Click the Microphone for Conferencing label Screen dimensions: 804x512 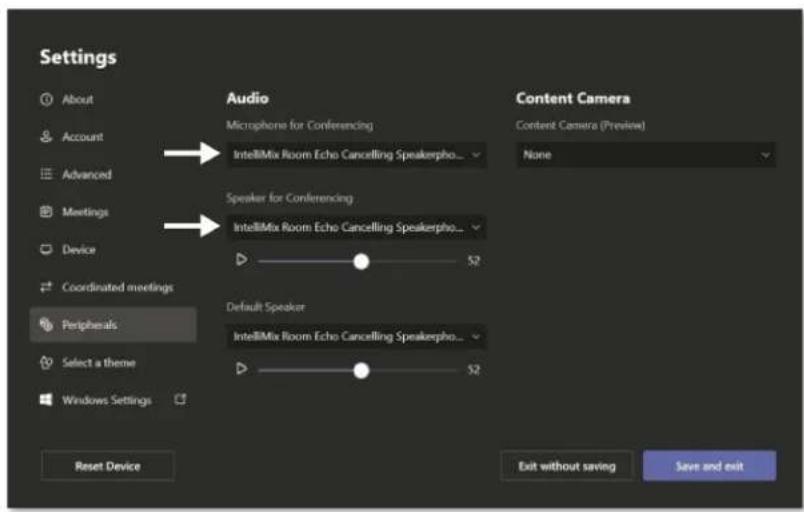[300, 125]
